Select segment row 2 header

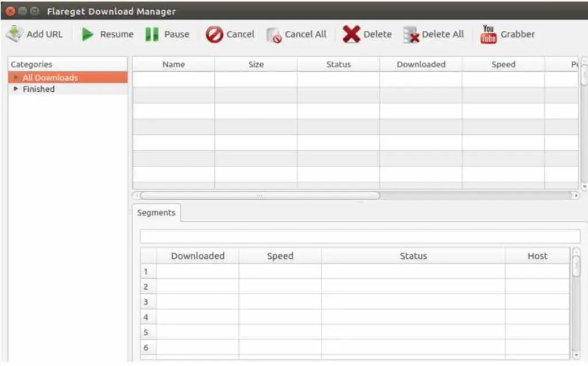pos(148,287)
